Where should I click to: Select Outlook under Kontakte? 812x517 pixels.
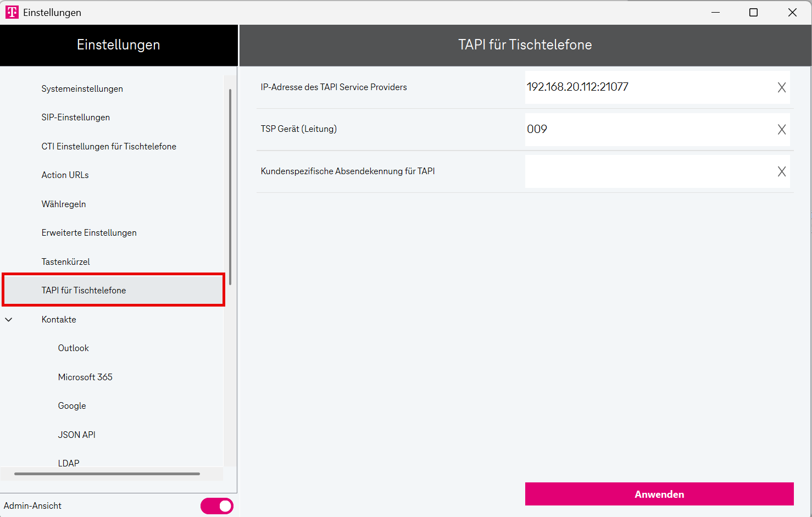[74, 348]
